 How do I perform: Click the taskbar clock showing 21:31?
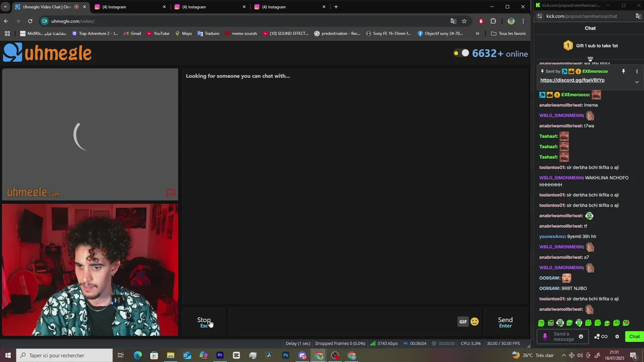614,355
